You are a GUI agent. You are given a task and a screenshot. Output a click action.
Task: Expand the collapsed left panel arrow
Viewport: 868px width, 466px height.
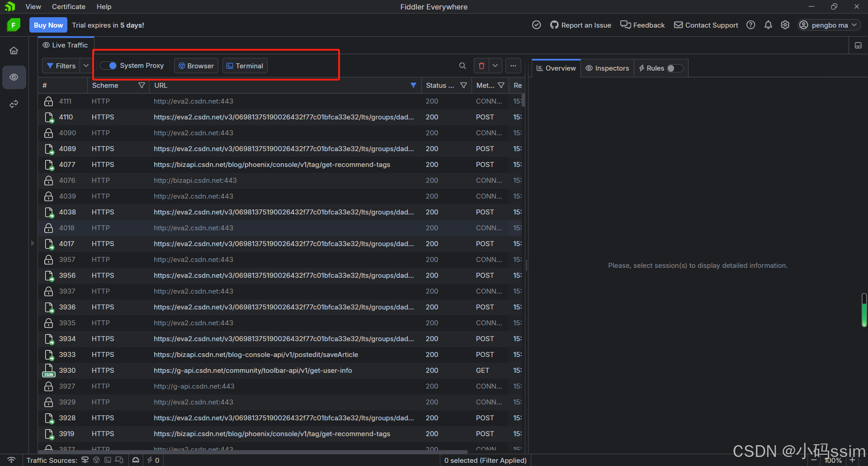33,243
